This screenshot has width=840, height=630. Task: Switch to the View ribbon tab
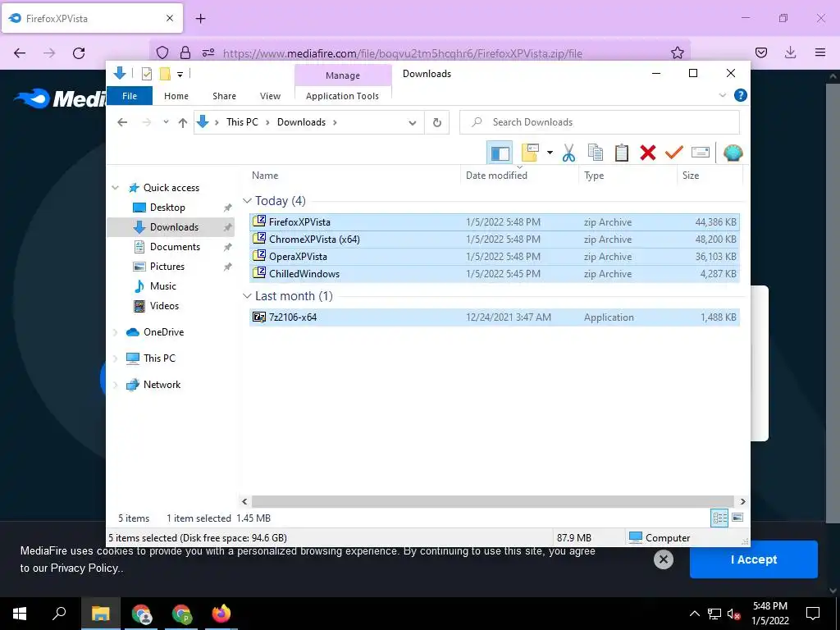click(270, 96)
